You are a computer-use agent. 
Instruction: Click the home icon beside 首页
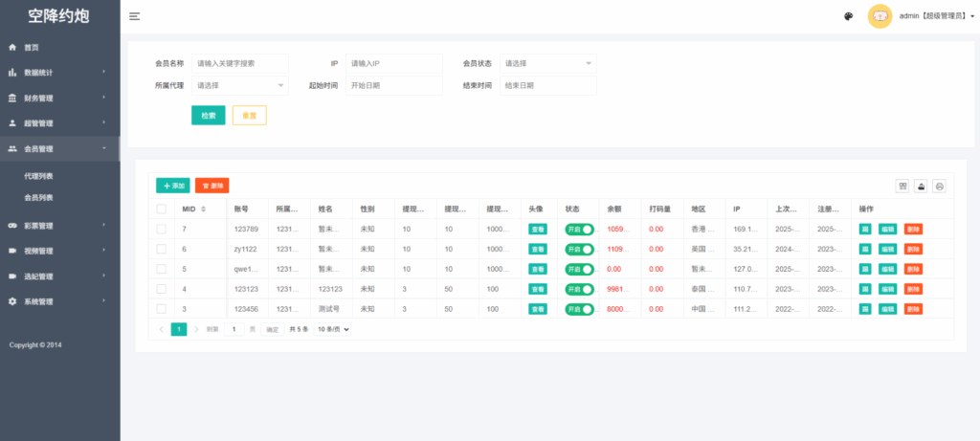click(11, 48)
